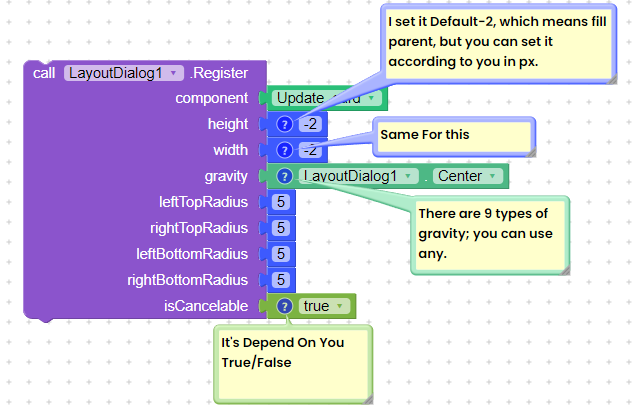Click the 'leftTopRadius' parameter label

tap(203, 202)
